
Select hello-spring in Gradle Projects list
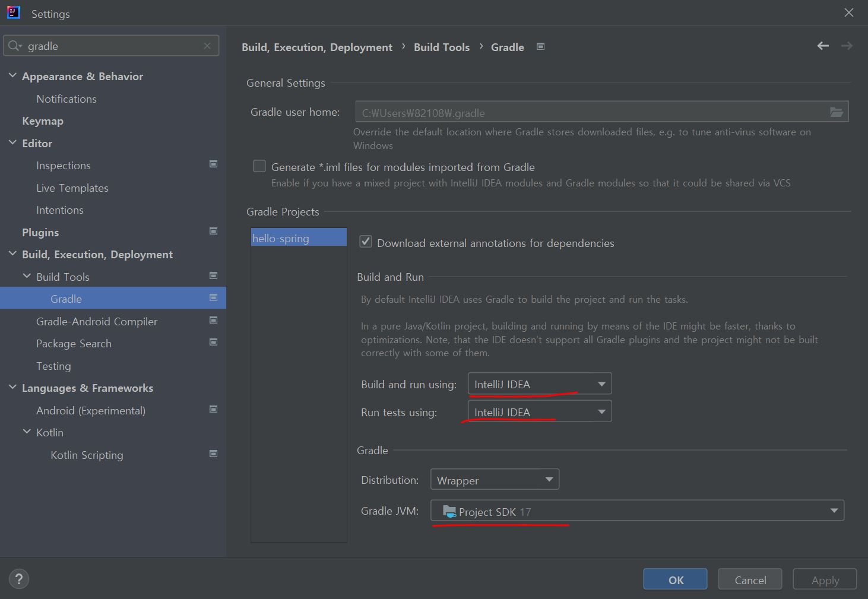(299, 237)
